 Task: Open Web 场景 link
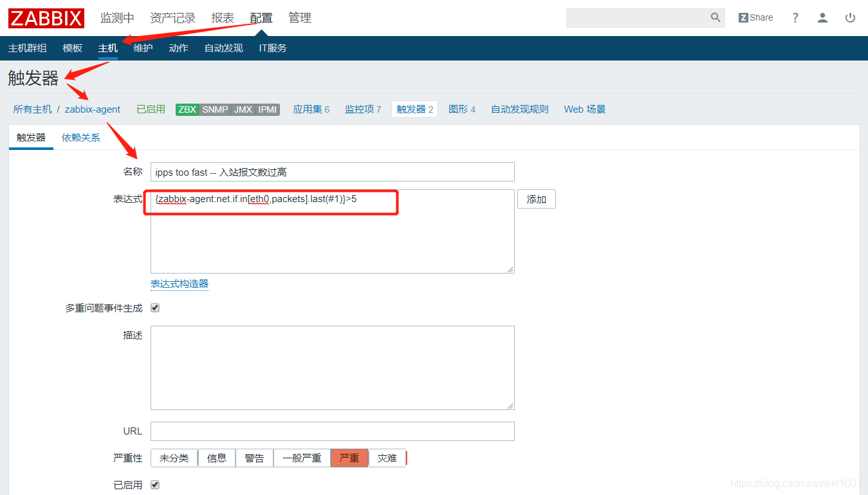tap(585, 109)
